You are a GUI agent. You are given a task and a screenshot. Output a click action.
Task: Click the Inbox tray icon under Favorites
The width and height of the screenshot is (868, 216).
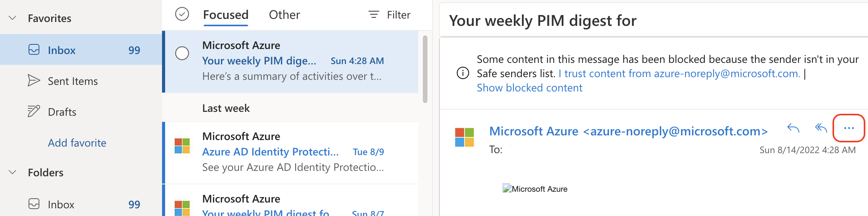pyautogui.click(x=34, y=50)
